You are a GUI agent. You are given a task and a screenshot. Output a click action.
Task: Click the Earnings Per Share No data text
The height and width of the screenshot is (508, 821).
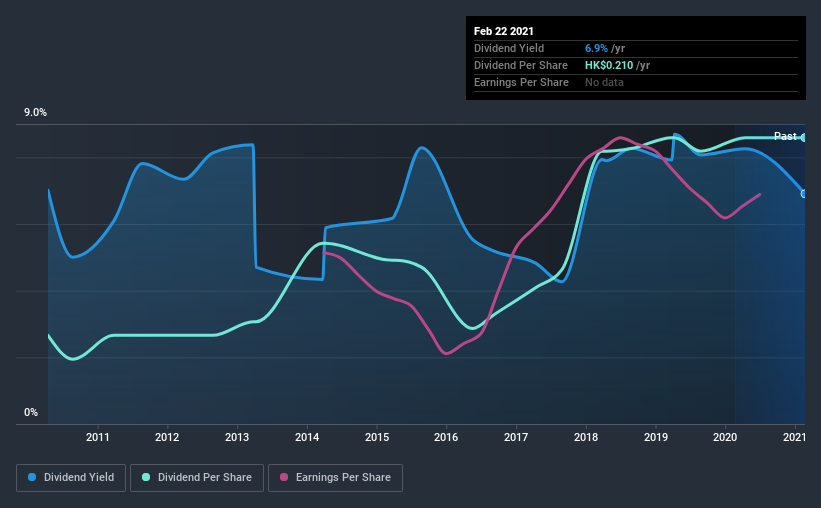(604, 82)
